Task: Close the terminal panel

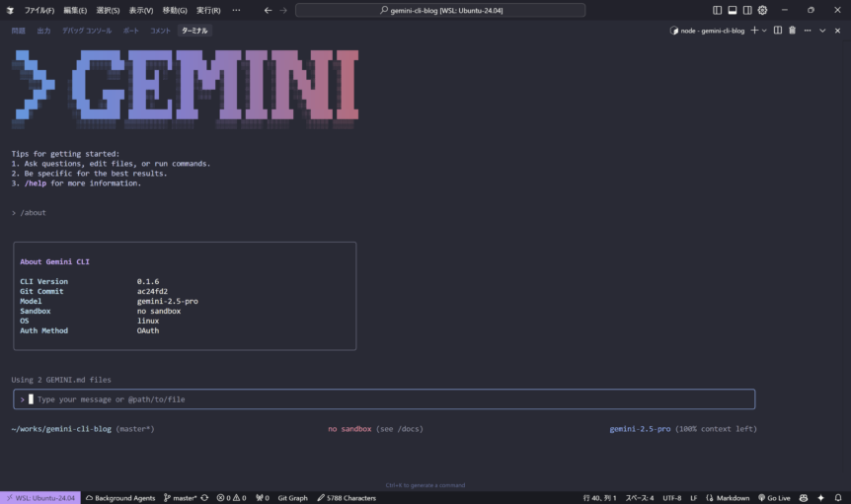Action: pyautogui.click(x=837, y=31)
